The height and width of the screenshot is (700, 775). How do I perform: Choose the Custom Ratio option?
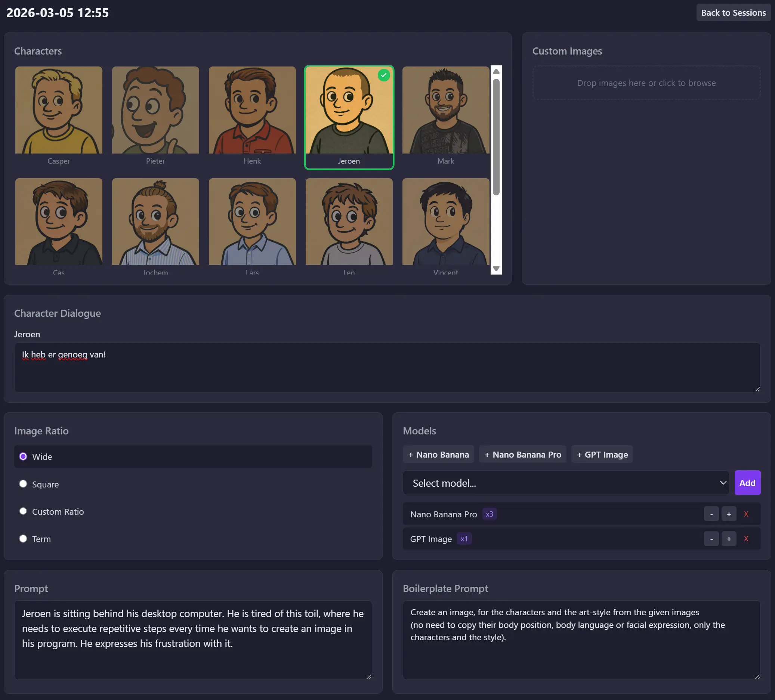[x=24, y=511]
